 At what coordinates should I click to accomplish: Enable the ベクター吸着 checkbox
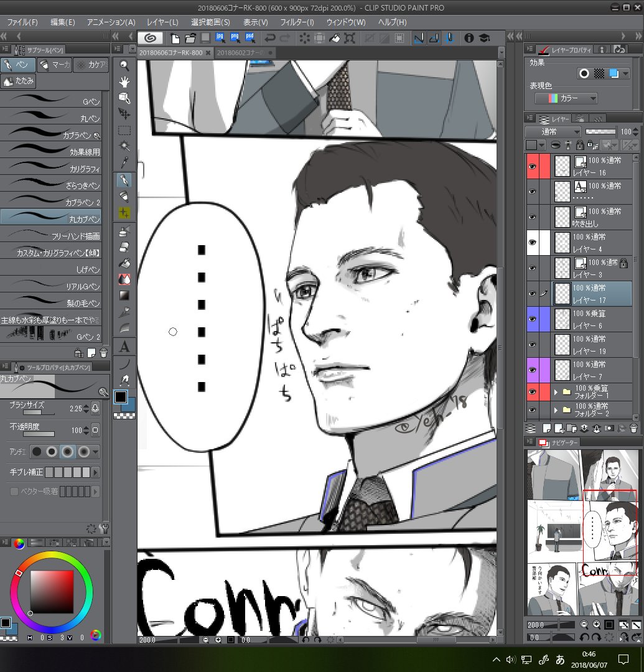tap(14, 491)
